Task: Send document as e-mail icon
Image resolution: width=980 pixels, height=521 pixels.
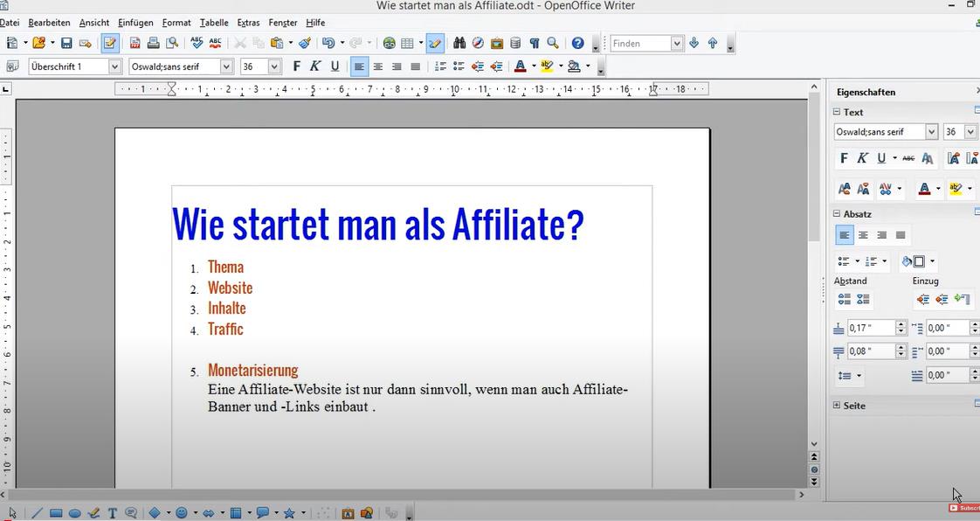Action: click(86, 43)
